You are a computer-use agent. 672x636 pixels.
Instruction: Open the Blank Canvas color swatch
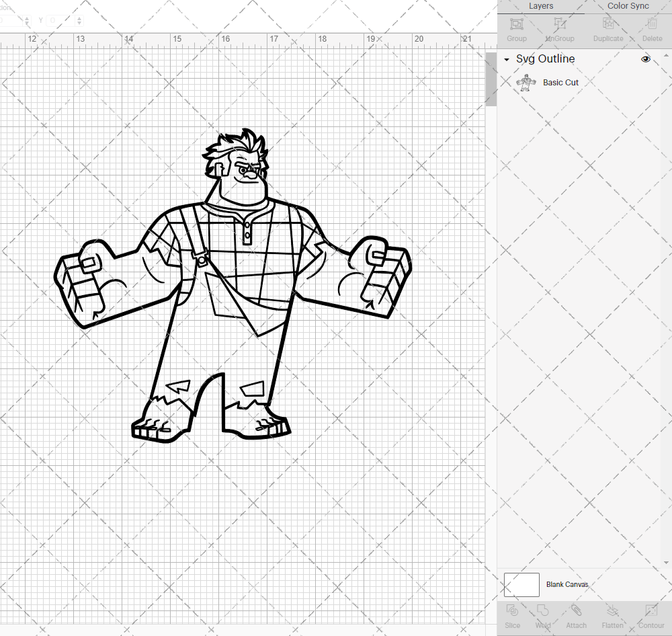pyautogui.click(x=521, y=584)
